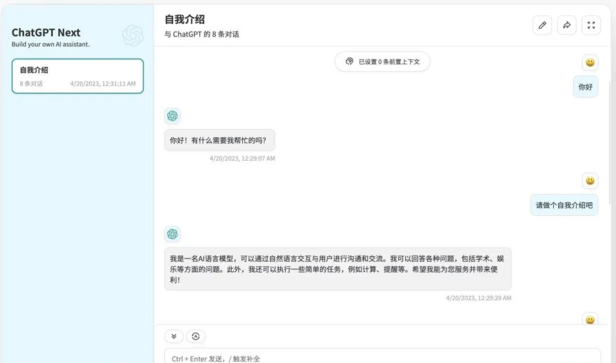
Task: Click user emoji avatar above 请做个自我介绍吧
Action: click(590, 181)
